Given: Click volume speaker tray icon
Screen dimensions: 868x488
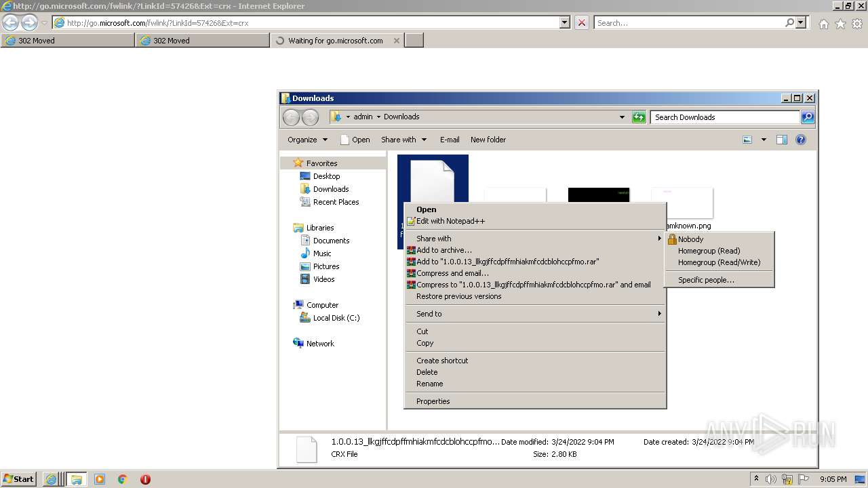Looking at the screenshot, I should point(771,479).
